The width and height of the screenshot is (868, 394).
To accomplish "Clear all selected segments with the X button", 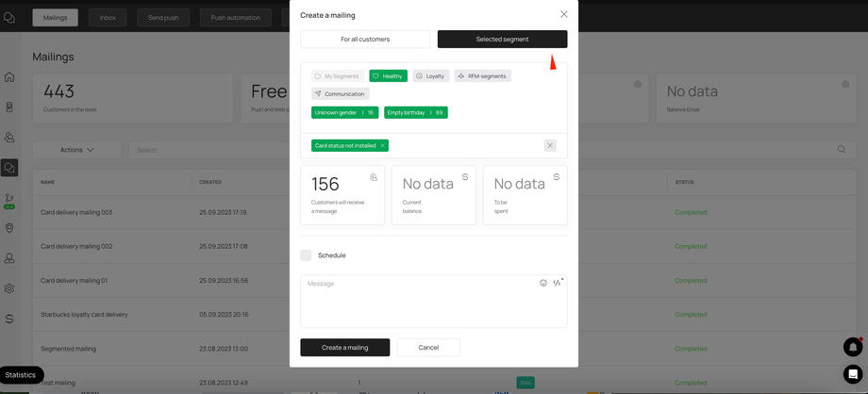I will 550,145.
